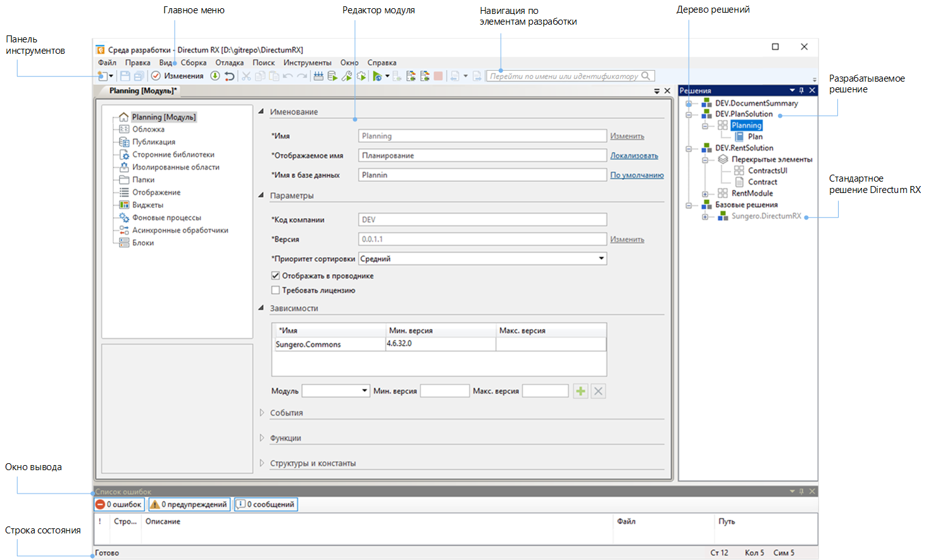The height and width of the screenshot is (560, 926).
Task: Click the wrench tool icon in the toolbar
Action: click(x=346, y=76)
